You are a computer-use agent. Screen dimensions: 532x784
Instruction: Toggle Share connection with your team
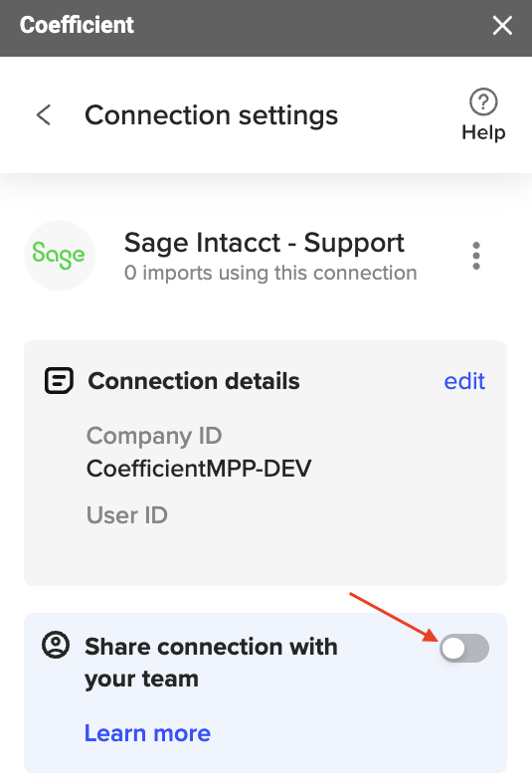(x=464, y=648)
